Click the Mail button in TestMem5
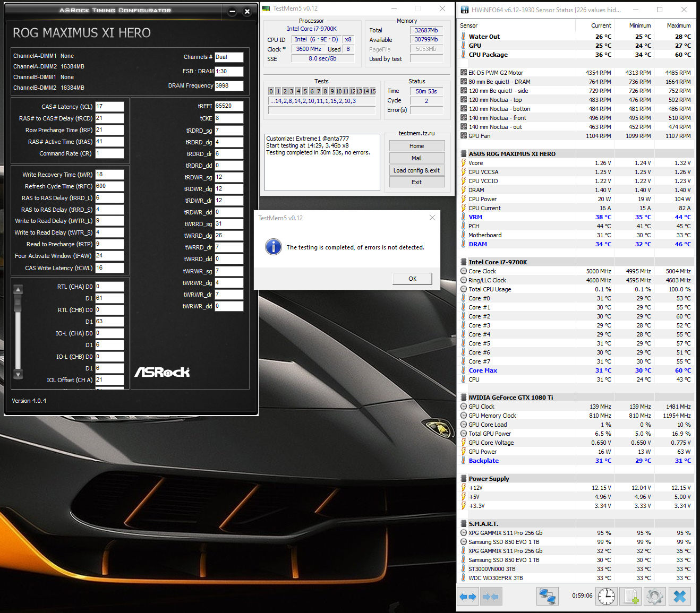The image size is (700, 613). [x=417, y=158]
